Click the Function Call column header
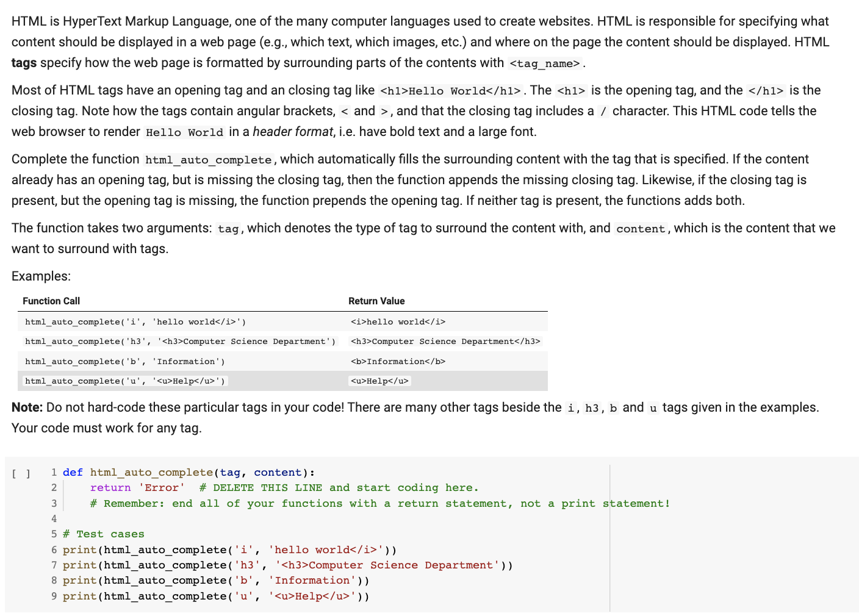The width and height of the screenshot is (859, 616). (x=51, y=301)
